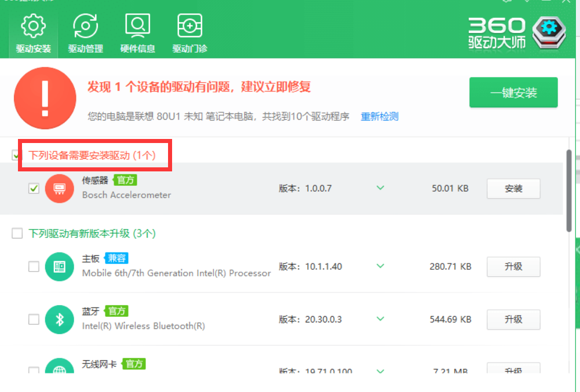Click the 官方 tag beside 无线网卡
The image size is (580, 392).
[133, 364]
